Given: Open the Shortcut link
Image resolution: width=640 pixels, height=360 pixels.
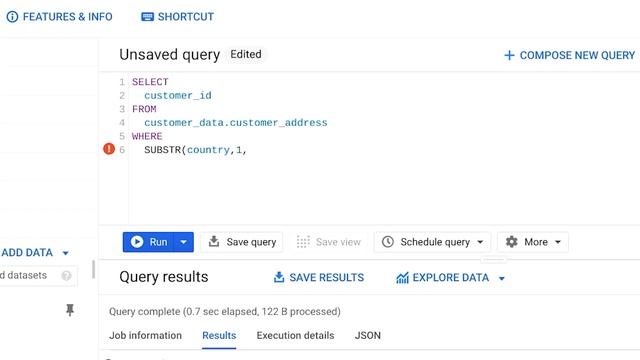Looking at the screenshot, I should (x=177, y=17).
